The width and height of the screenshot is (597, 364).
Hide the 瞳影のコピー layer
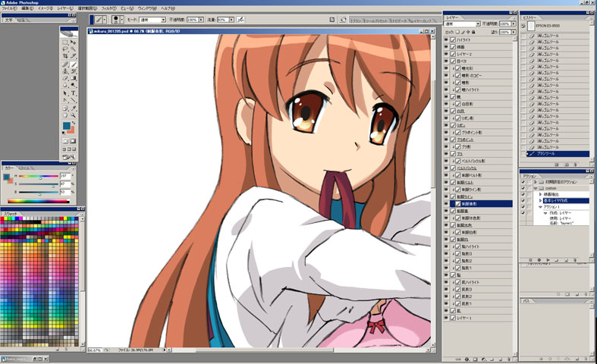tap(446, 75)
